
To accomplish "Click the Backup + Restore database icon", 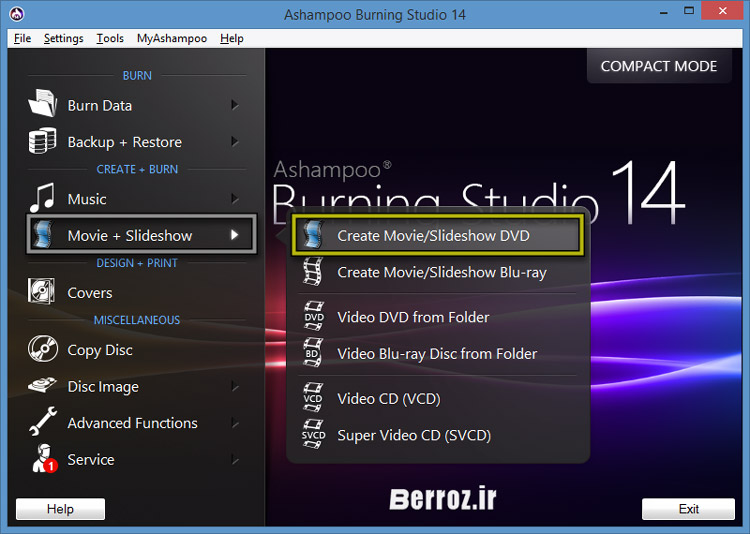I will 43,142.
